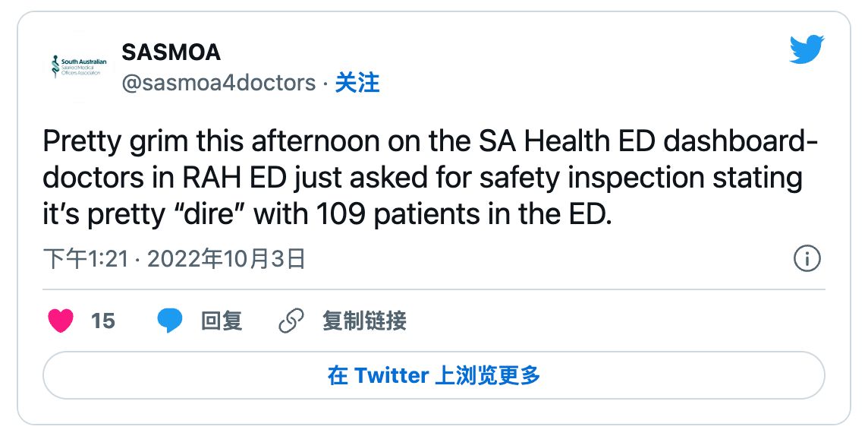Click the chain link copy icon
The width and height of the screenshot is (868, 436).
(x=291, y=321)
